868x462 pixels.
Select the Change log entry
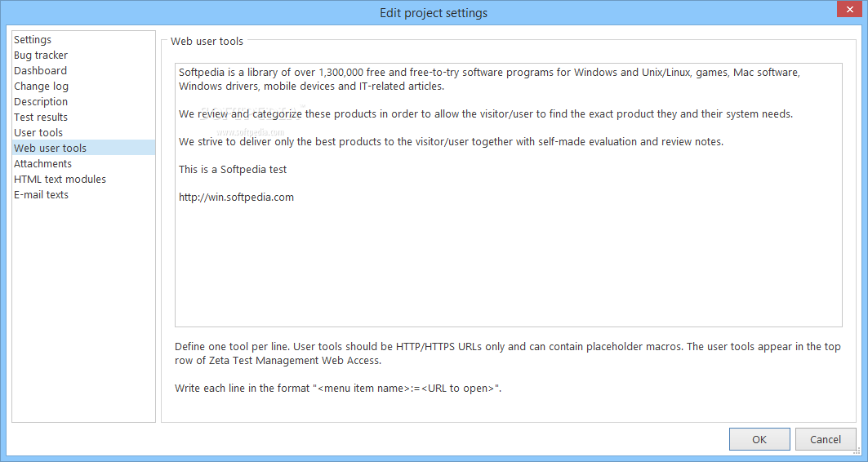(x=83, y=87)
